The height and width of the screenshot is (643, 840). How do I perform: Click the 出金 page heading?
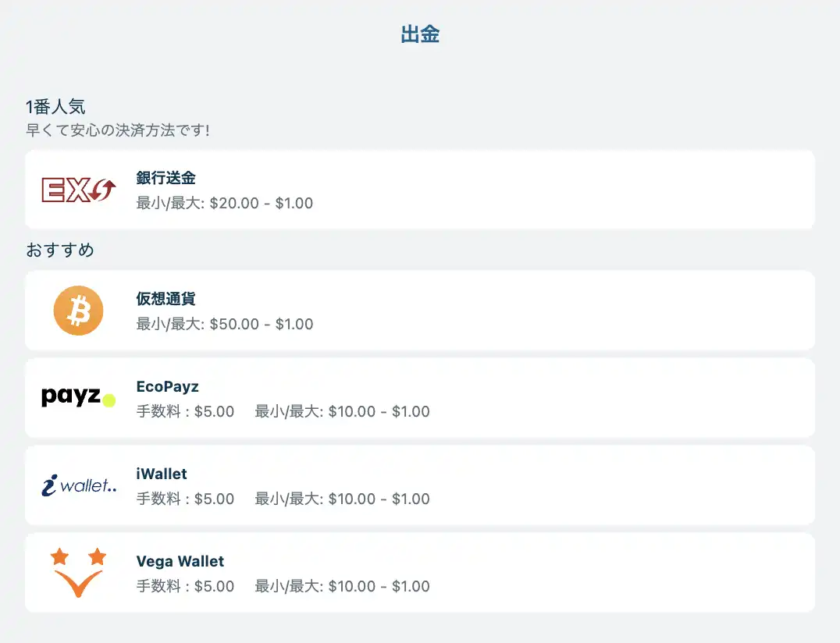click(x=420, y=34)
